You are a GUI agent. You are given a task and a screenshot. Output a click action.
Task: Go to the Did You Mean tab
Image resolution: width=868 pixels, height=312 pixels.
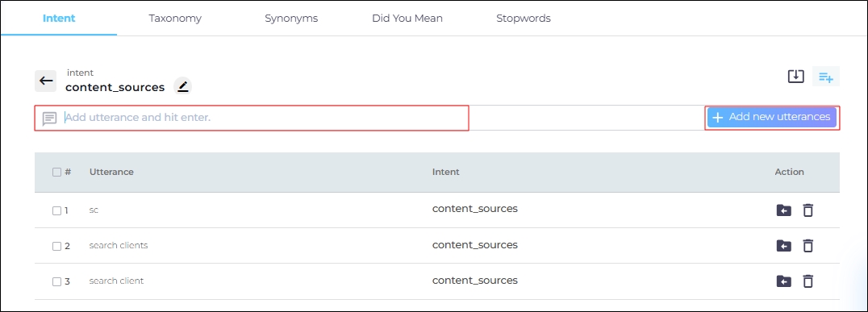coord(407,19)
